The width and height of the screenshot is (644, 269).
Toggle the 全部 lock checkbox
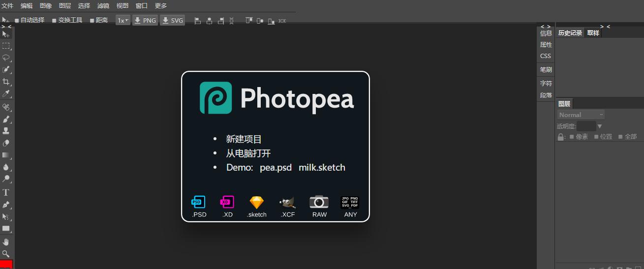[x=621, y=137]
